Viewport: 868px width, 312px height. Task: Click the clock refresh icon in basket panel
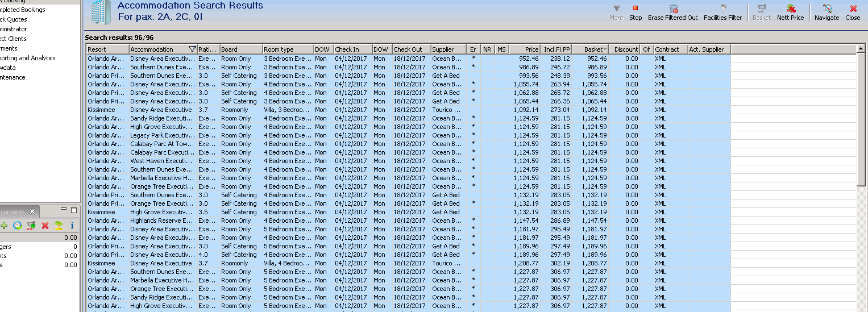click(18, 226)
